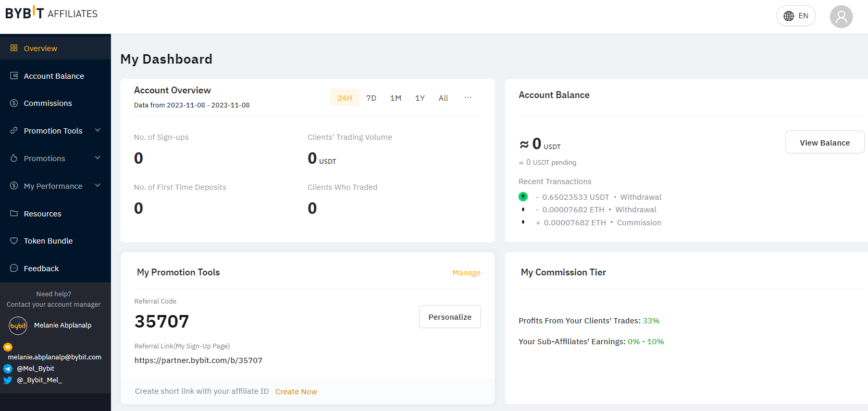The width and height of the screenshot is (868, 411).
Task: Click the Clients' Trading Volume label
Action: 350,137
